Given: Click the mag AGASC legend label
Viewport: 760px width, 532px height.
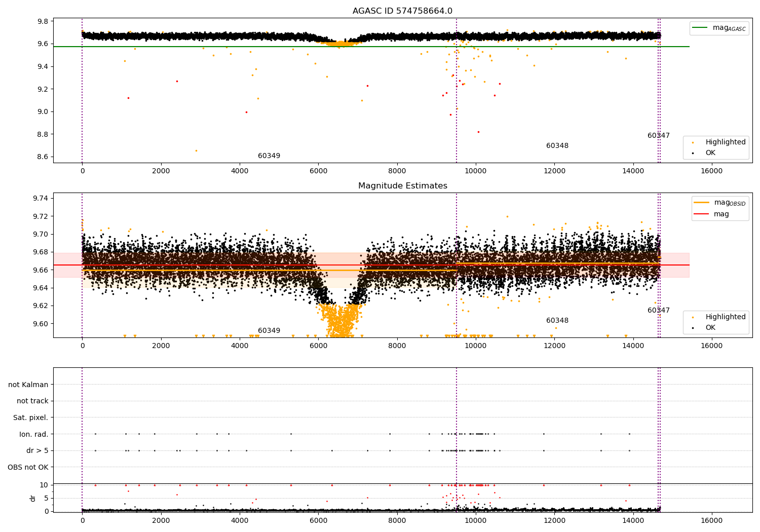Looking at the screenshot, I should pos(729,28).
